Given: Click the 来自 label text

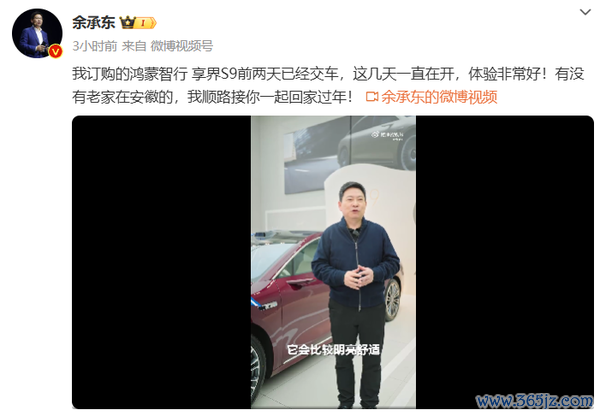Looking at the screenshot, I should (134, 46).
